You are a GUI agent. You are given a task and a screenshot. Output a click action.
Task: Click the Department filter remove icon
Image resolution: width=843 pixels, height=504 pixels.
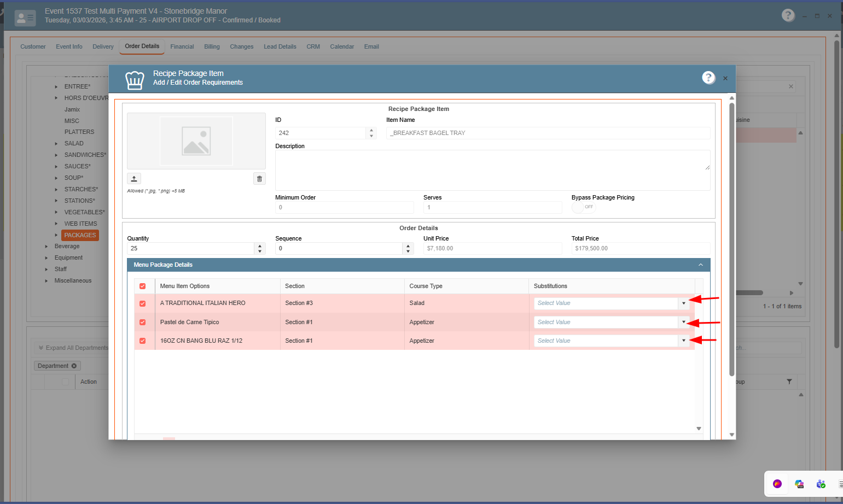tap(74, 366)
